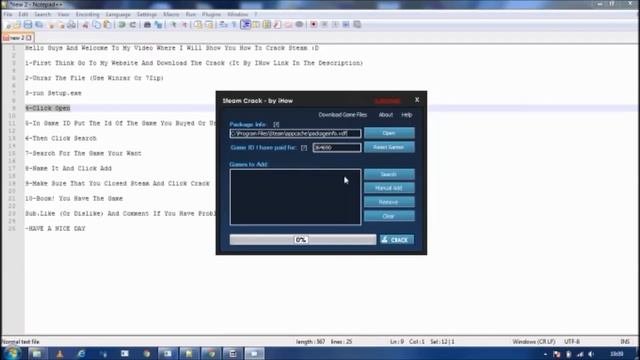Screen dimensions: 640x360
Task: Toggle synchronized vertical scrolling
Action: [198, 25]
